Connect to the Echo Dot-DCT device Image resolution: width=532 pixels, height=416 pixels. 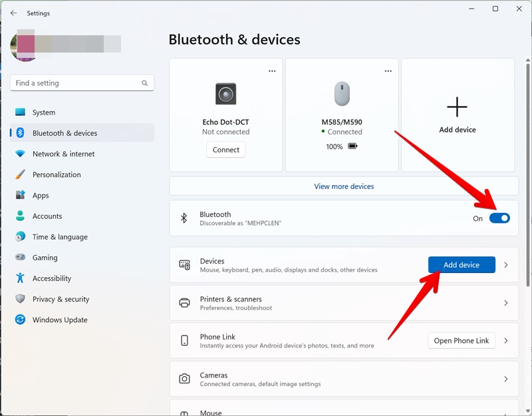pyautogui.click(x=225, y=149)
